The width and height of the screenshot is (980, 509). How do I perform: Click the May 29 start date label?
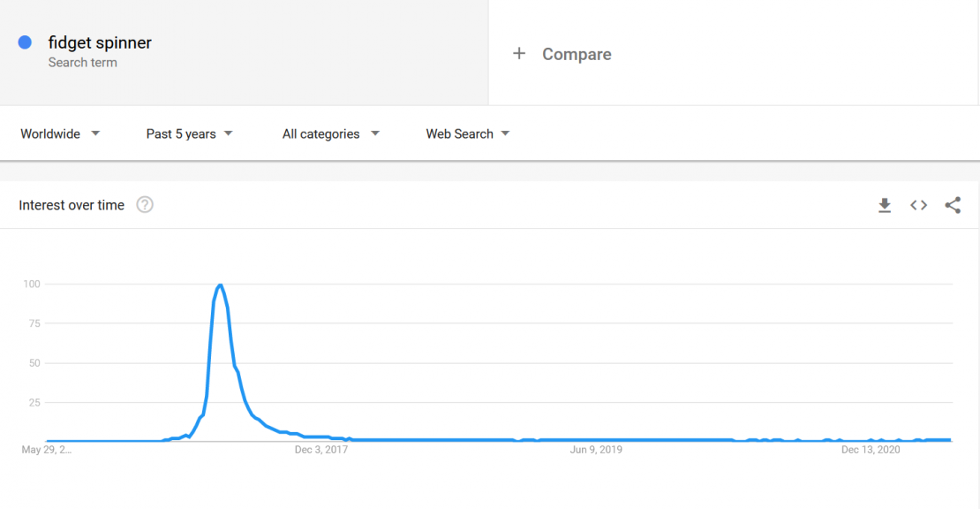pyautogui.click(x=46, y=450)
